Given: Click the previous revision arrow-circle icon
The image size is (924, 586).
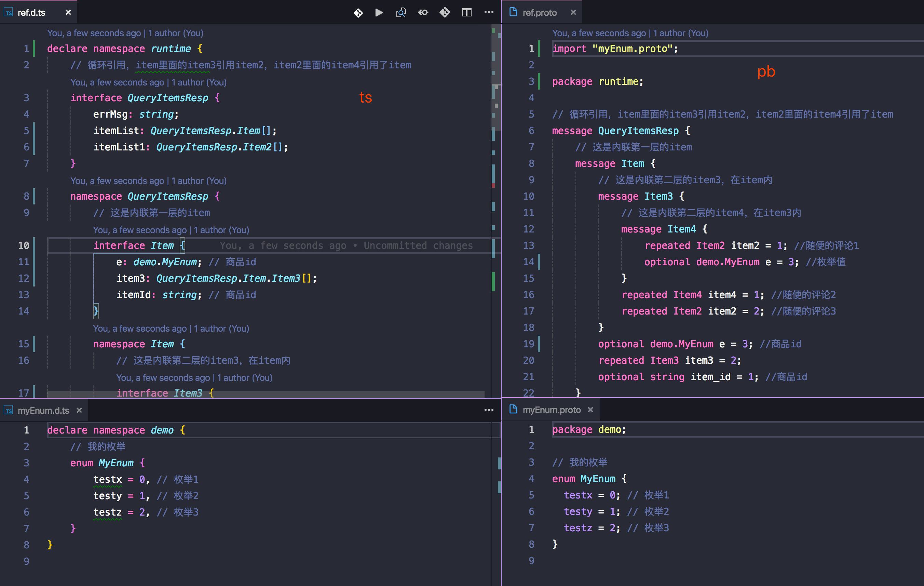Looking at the screenshot, I should pyautogui.click(x=423, y=13).
